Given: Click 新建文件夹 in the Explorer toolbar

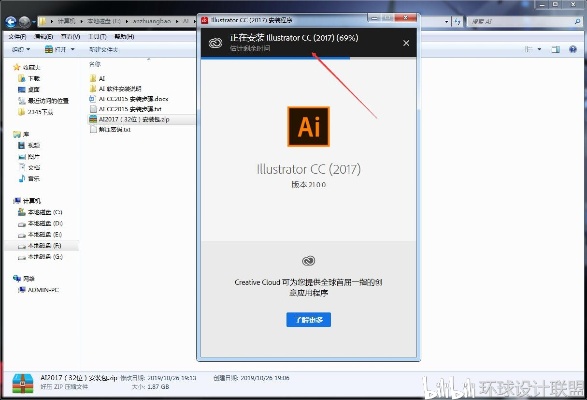Looking at the screenshot, I should click(x=103, y=49).
